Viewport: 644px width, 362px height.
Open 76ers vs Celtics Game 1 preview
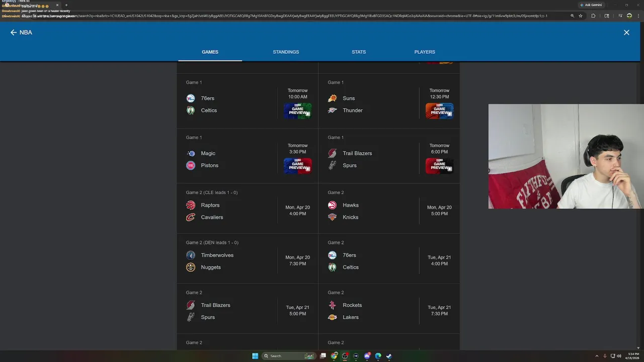point(297,111)
